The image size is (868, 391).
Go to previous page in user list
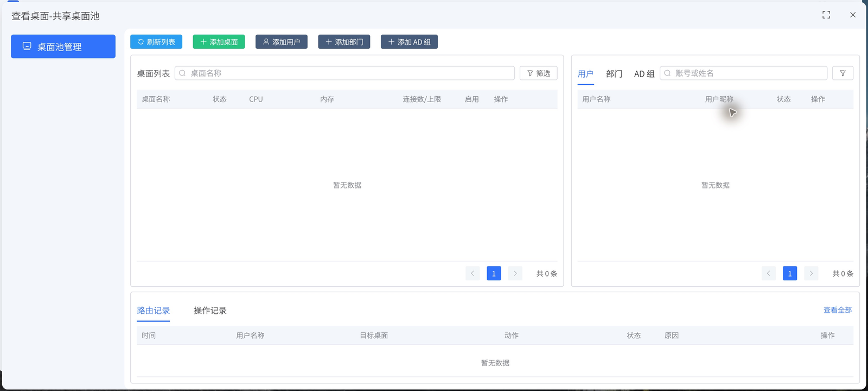click(769, 273)
